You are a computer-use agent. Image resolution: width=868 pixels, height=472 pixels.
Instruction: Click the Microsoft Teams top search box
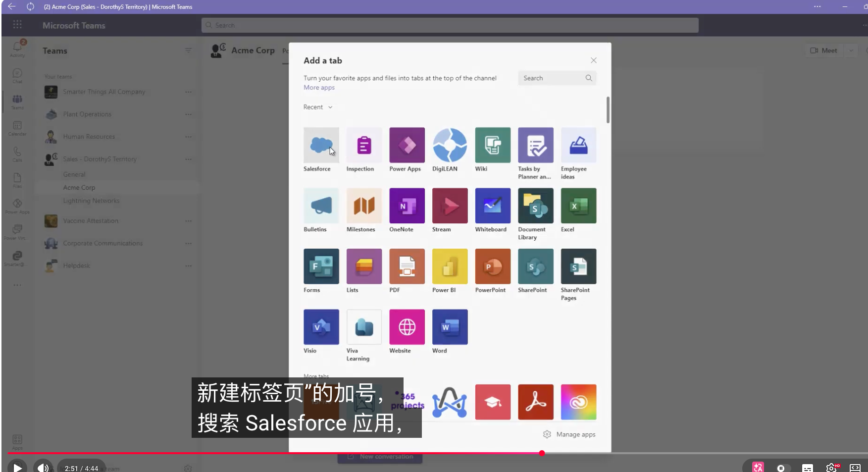point(450,25)
